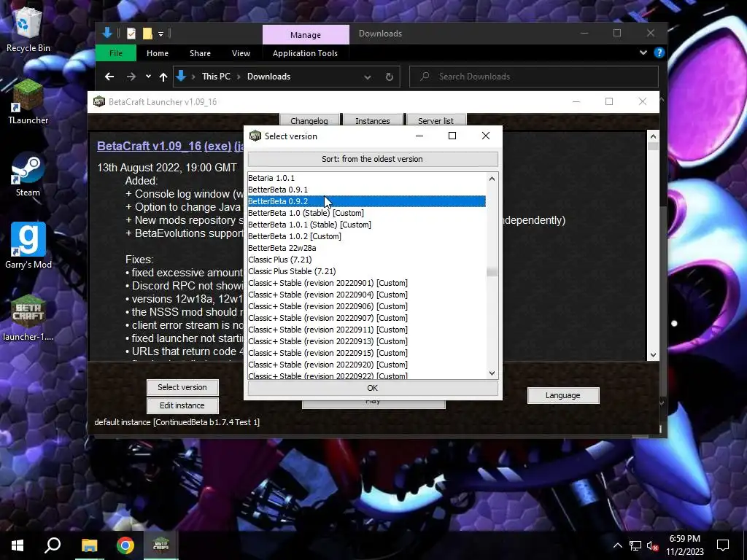Confirm the version with OK
This screenshot has width=747, height=560.
373,388
